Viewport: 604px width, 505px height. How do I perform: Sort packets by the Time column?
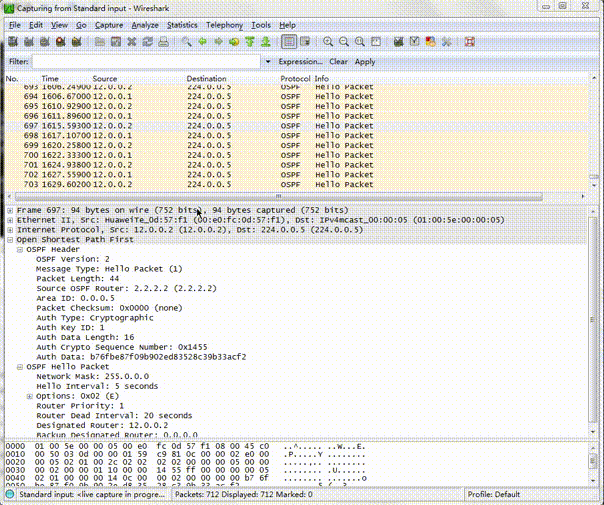click(50, 79)
